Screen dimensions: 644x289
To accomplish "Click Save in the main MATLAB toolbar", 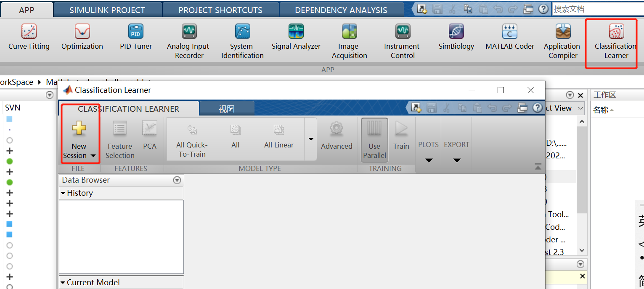I will [x=437, y=9].
